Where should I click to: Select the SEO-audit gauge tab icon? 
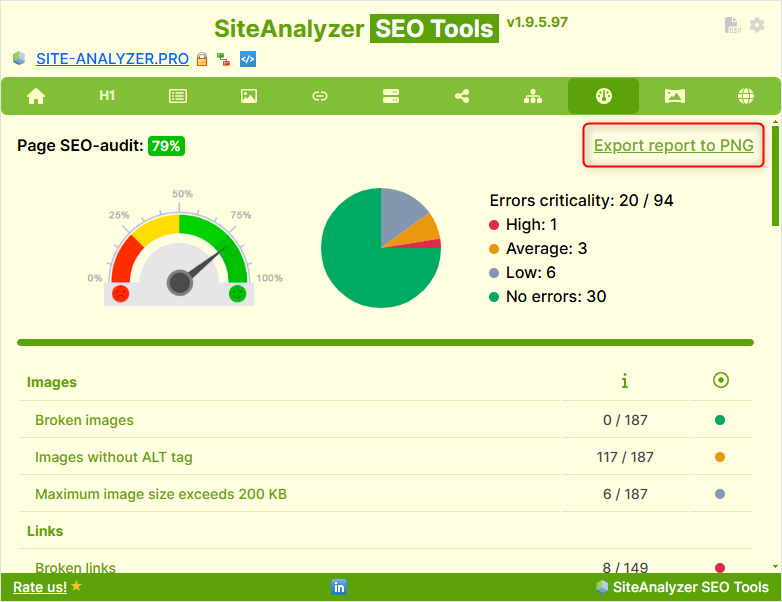pyautogui.click(x=603, y=96)
